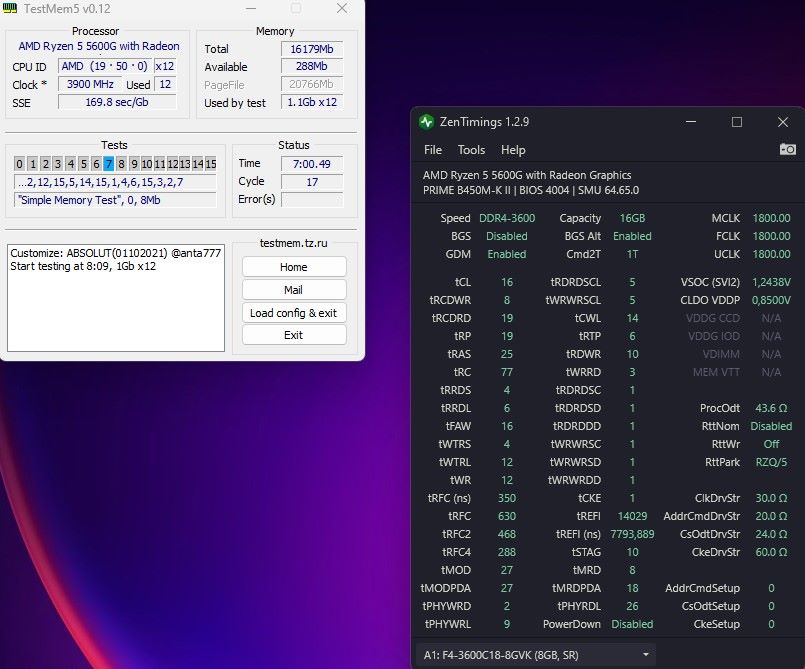The image size is (805, 669).
Task: Minimize the ZenTimings window
Action: [x=691, y=122]
